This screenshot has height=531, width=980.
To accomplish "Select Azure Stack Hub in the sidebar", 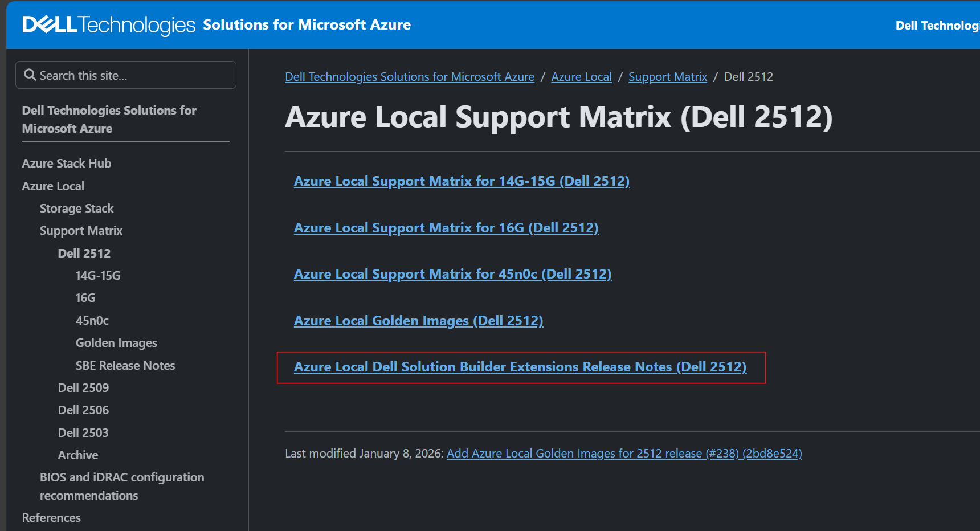I will (x=66, y=163).
